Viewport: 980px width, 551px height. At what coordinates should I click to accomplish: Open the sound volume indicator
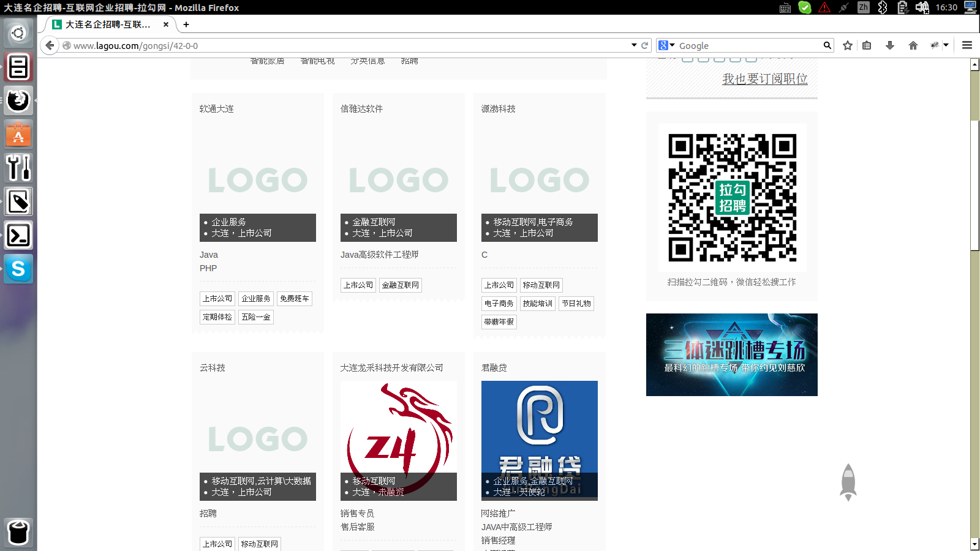pyautogui.click(x=922, y=7)
